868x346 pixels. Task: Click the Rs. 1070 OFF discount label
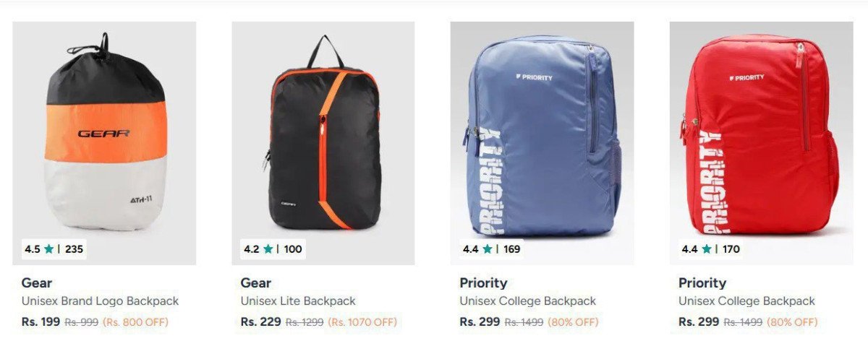click(x=362, y=322)
